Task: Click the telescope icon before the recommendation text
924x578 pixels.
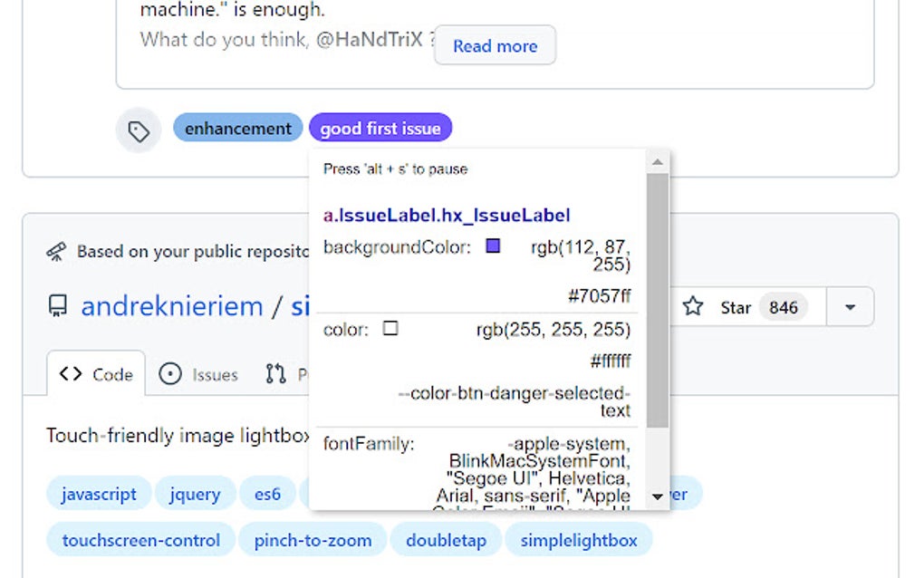Action: [x=58, y=251]
